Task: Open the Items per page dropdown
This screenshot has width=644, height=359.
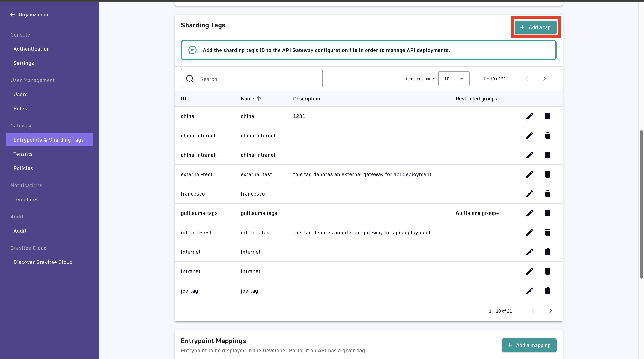Action: 454,79
